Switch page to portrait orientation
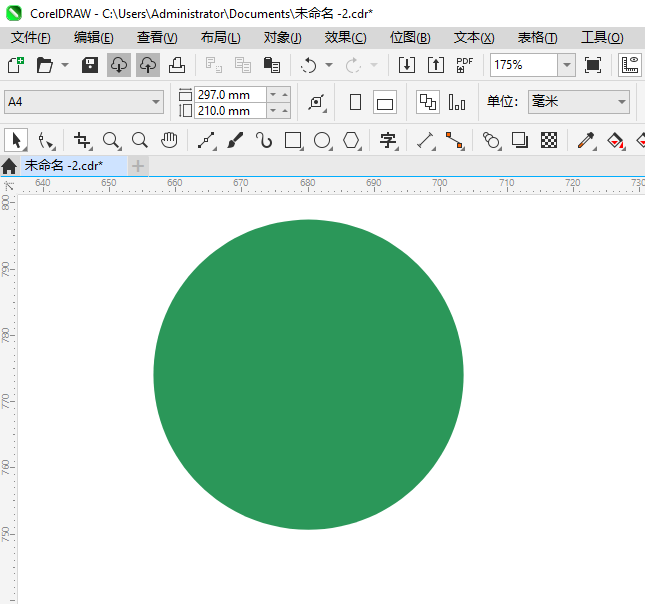645x604 pixels. (x=355, y=102)
